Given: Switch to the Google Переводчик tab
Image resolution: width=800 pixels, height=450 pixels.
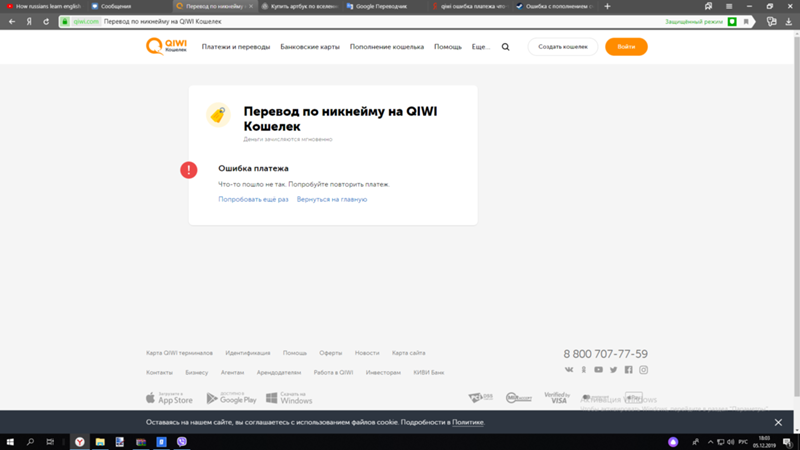Looking at the screenshot, I should (383, 6).
